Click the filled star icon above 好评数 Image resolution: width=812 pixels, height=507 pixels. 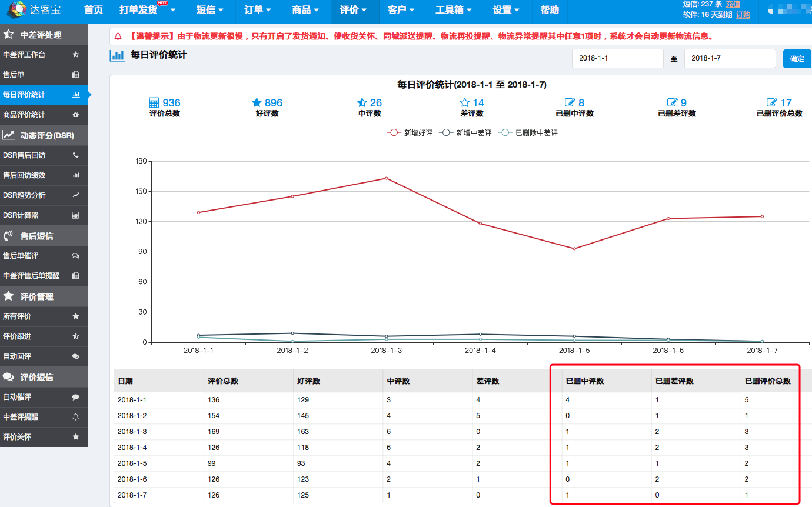click(257, 103)
